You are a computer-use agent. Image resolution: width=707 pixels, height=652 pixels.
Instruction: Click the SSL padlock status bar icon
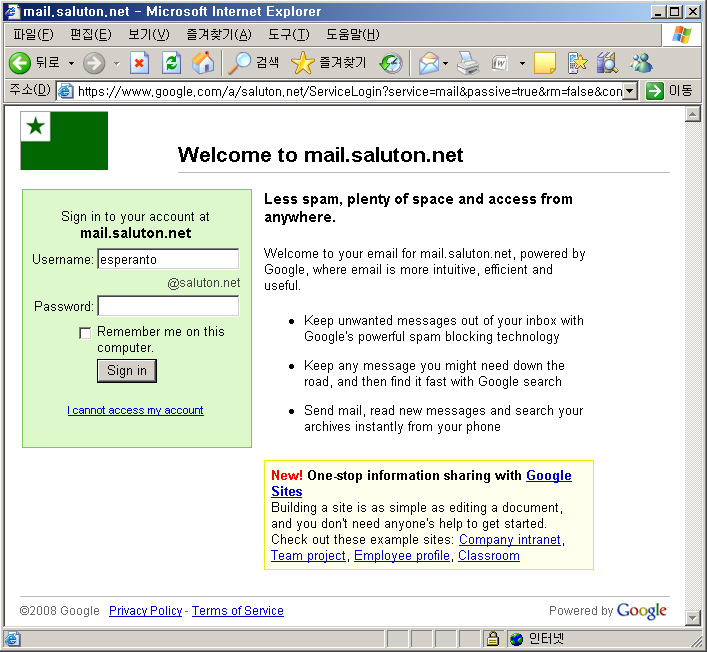[x=493, y=638]
